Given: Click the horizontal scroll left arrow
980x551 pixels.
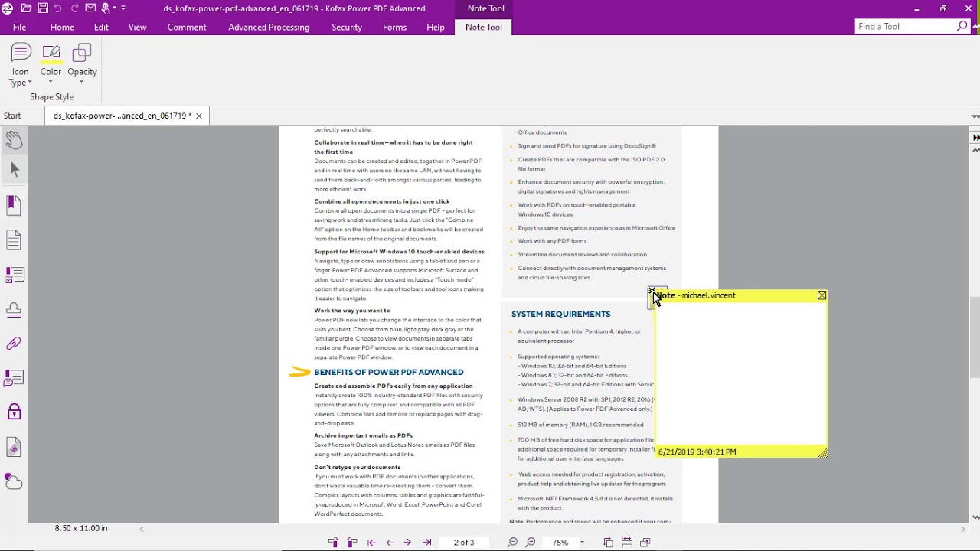Looking at the screenshot, I should (141, 529).
